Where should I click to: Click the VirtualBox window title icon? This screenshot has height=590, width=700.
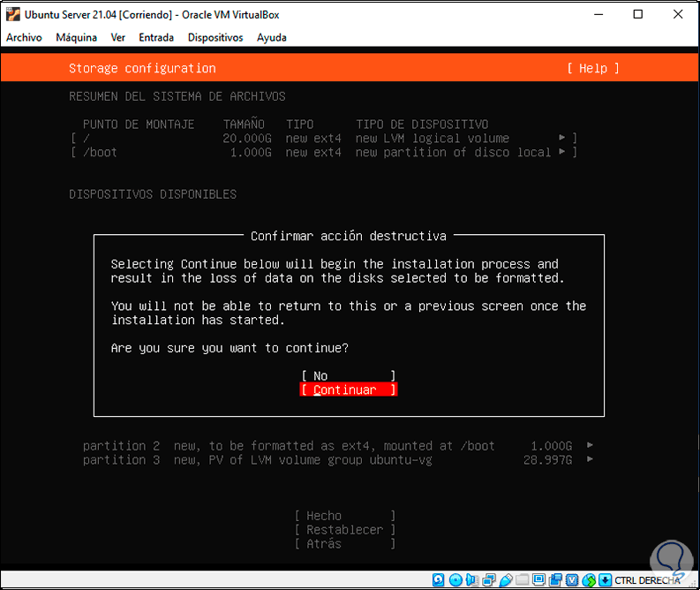coord(13,14)
